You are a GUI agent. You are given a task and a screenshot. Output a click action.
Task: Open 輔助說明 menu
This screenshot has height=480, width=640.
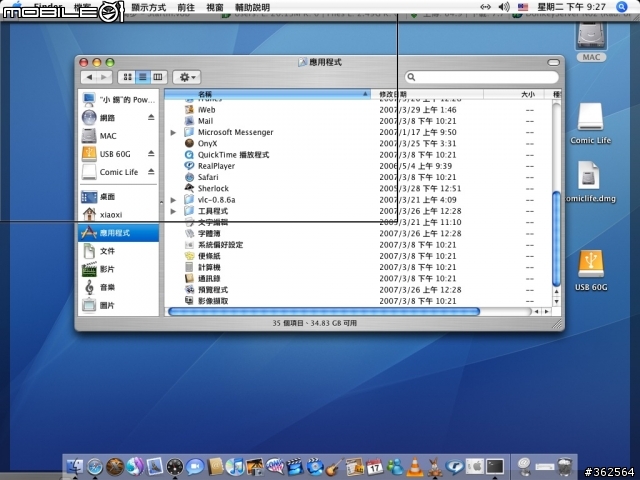pos(253,7)
